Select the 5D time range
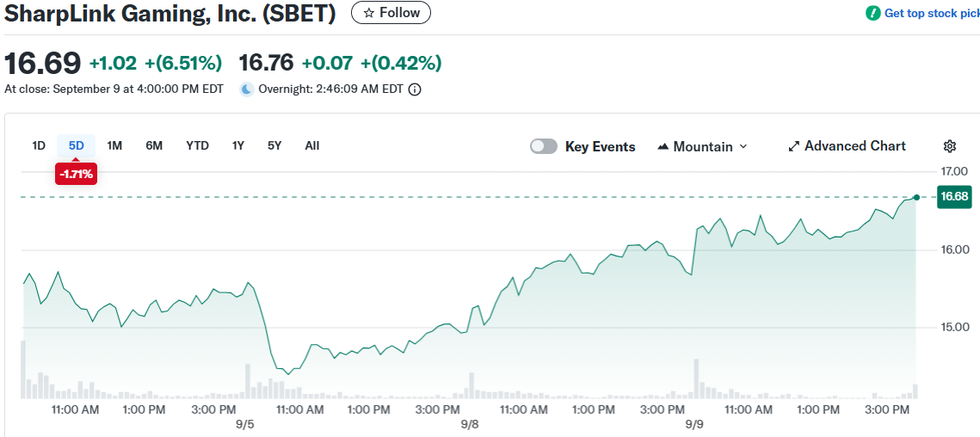 77,145
